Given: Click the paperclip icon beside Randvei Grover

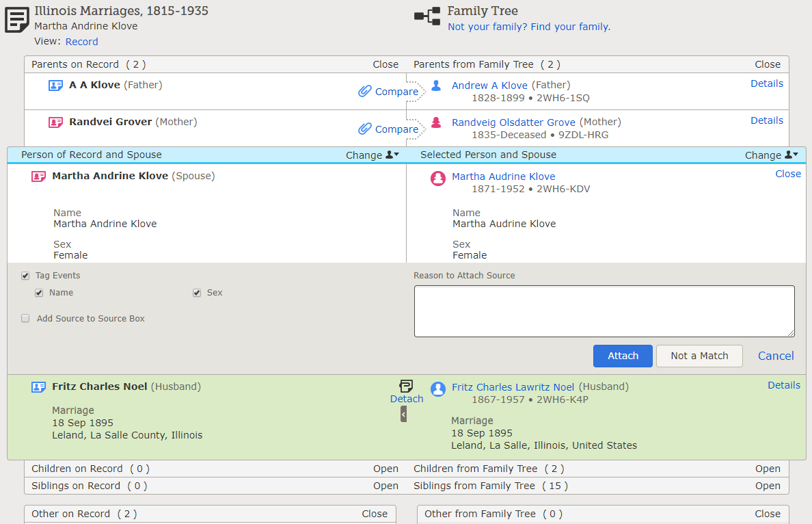Looking at the screenshot, I should pos(365,129).
